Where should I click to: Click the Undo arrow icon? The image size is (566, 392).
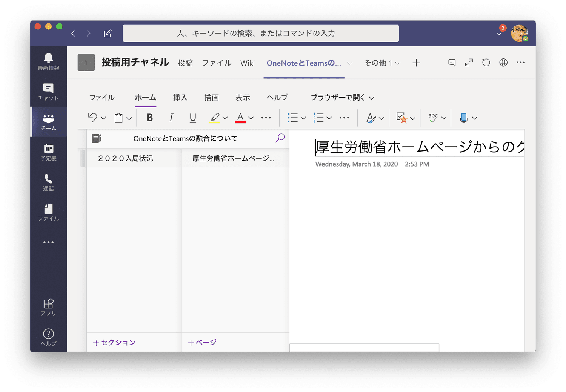(x=92, y=118)
